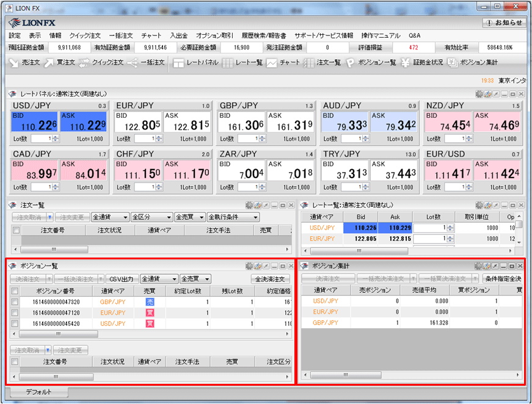
Task: Open the 全執行条件 dropdown
Action: (x=233, y=217)
